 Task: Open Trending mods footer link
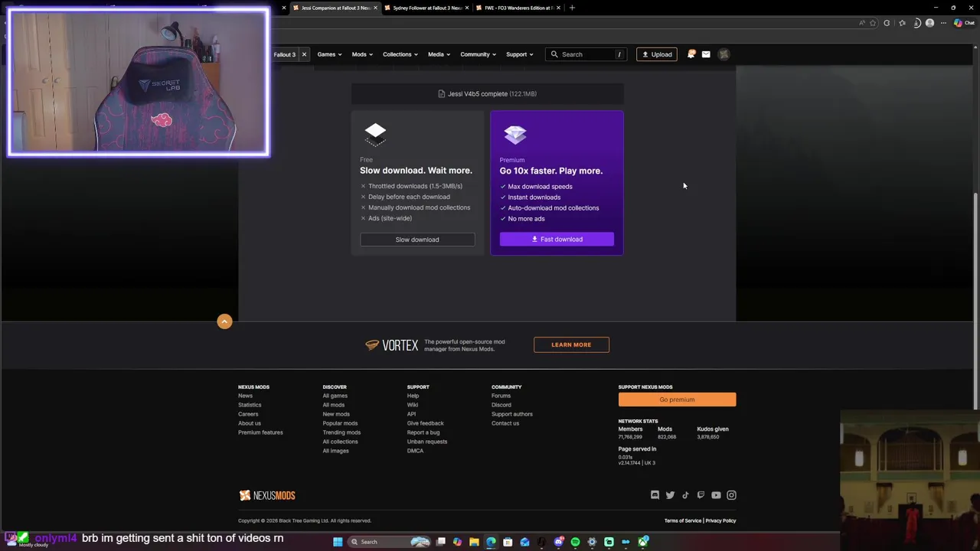(x=341, y=432)
